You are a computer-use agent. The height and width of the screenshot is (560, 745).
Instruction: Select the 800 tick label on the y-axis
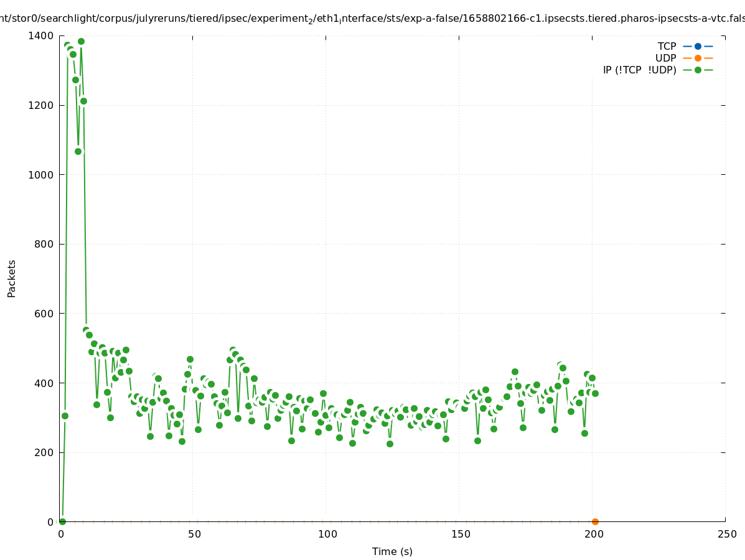click(44, 244)
